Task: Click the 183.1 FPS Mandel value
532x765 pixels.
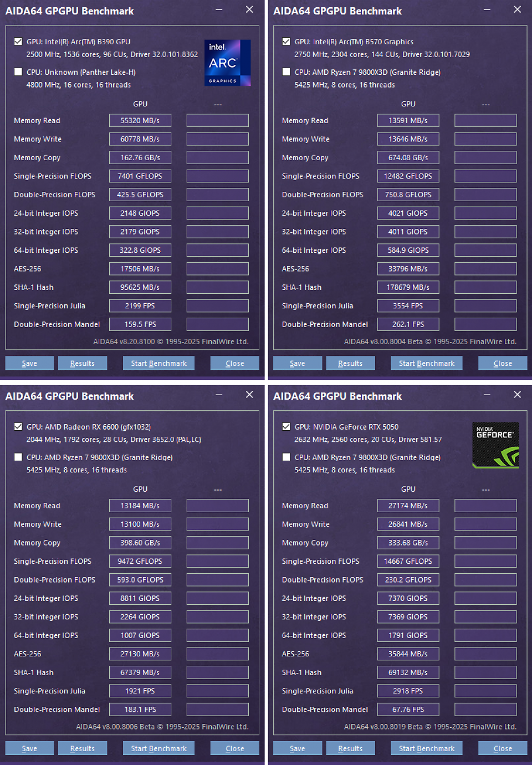Action: click(x=140, y=710)
